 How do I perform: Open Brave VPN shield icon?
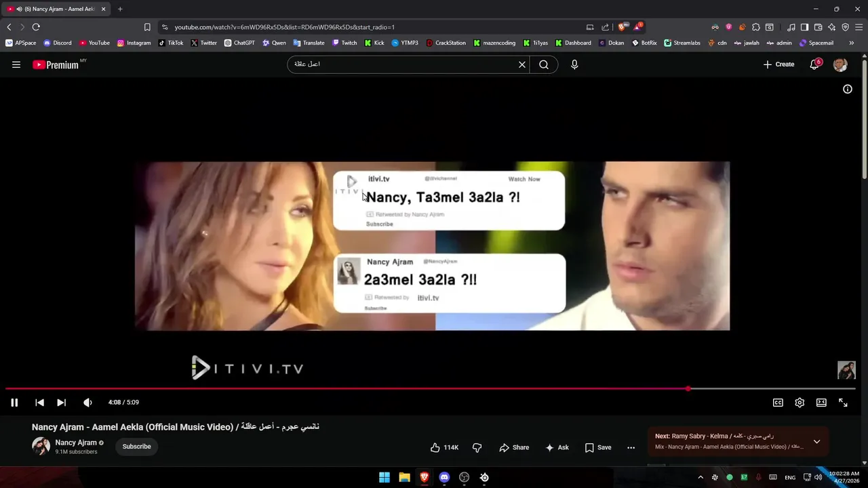(x=846, y=27)
